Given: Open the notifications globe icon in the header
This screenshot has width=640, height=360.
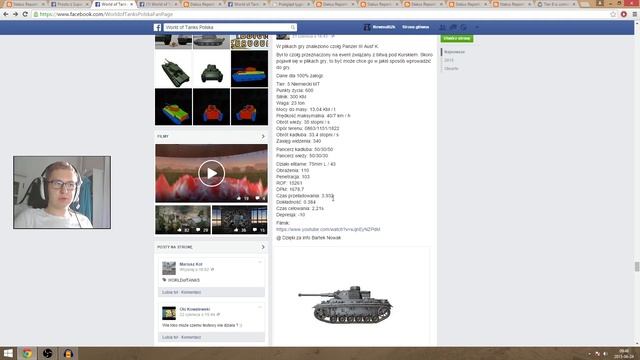Looking at the screenshot, I should [x=464, y=27].
